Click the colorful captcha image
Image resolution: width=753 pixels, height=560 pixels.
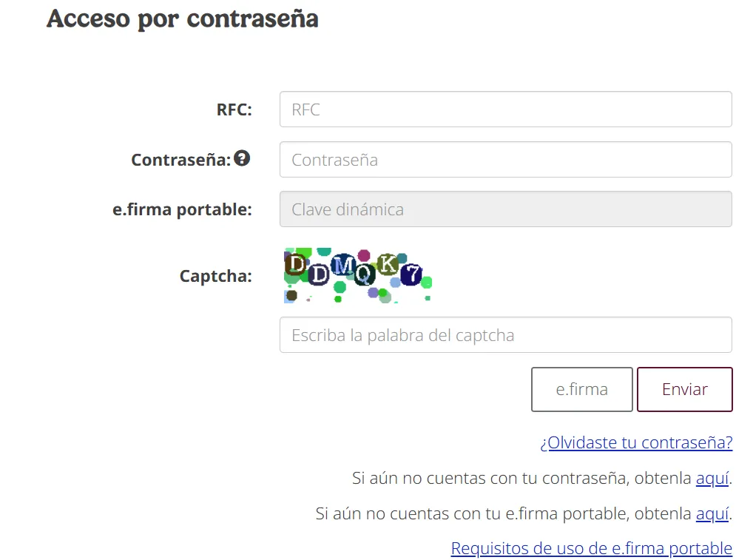357,276
